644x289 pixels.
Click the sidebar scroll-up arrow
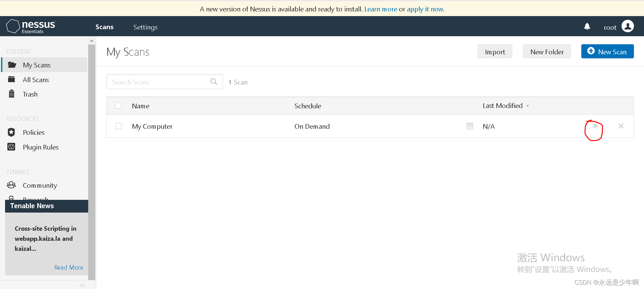(92, 41)
